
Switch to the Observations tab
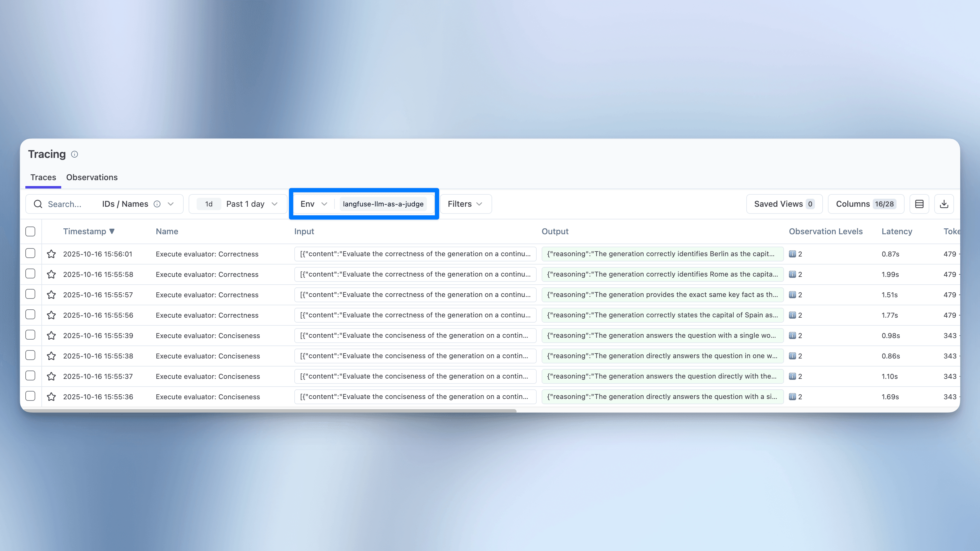pyautogui.click(x=92, y=177)
